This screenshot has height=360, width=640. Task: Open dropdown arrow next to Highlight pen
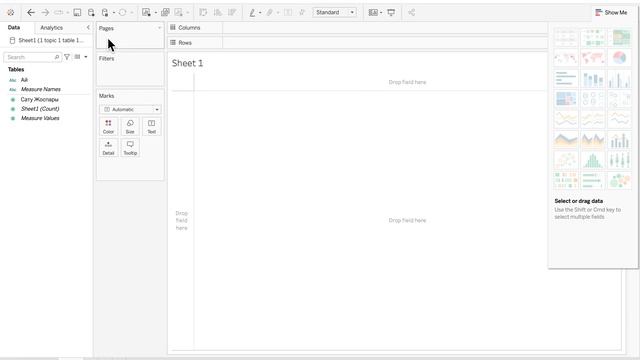click(x=260, y=13)
